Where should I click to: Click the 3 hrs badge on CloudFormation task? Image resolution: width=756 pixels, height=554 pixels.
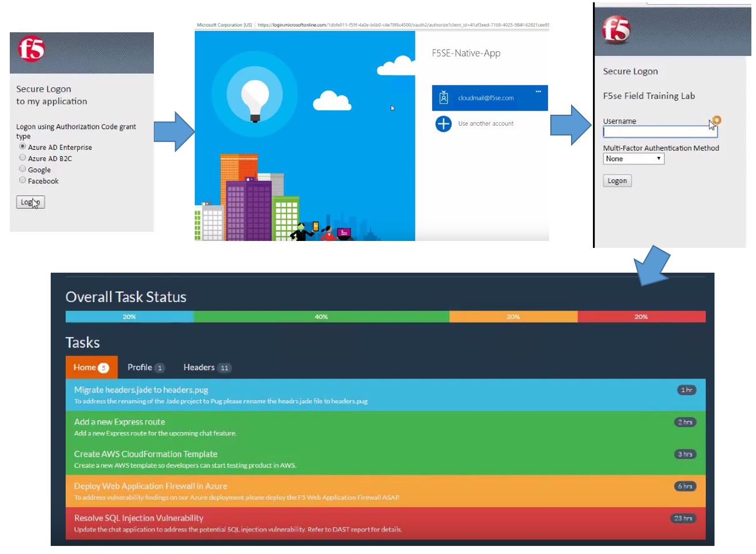pyautogui.click(x=685, y=454)
